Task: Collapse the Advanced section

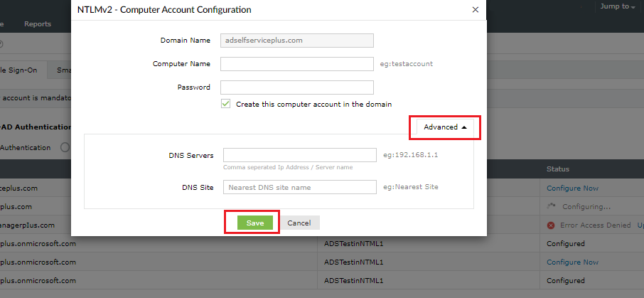Action: tap(445, 127)
